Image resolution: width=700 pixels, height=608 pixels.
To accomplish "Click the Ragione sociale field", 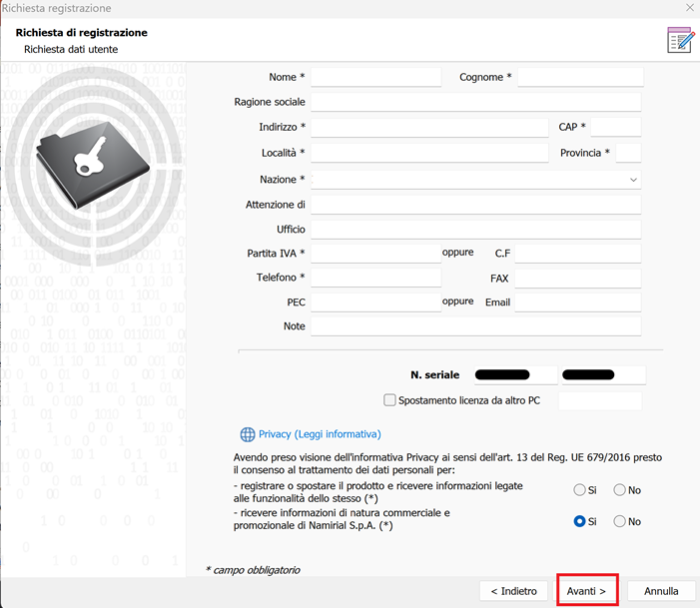I will point(475,103).
